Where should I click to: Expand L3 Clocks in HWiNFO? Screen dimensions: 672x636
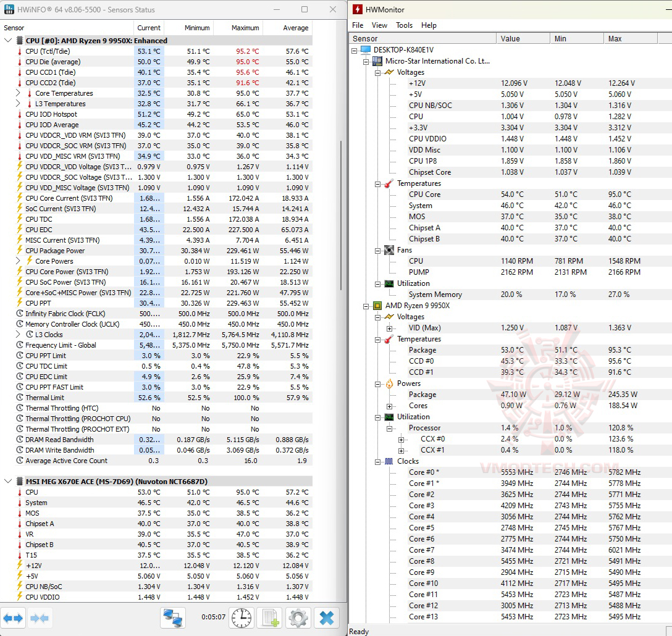(x=17, y=334)
